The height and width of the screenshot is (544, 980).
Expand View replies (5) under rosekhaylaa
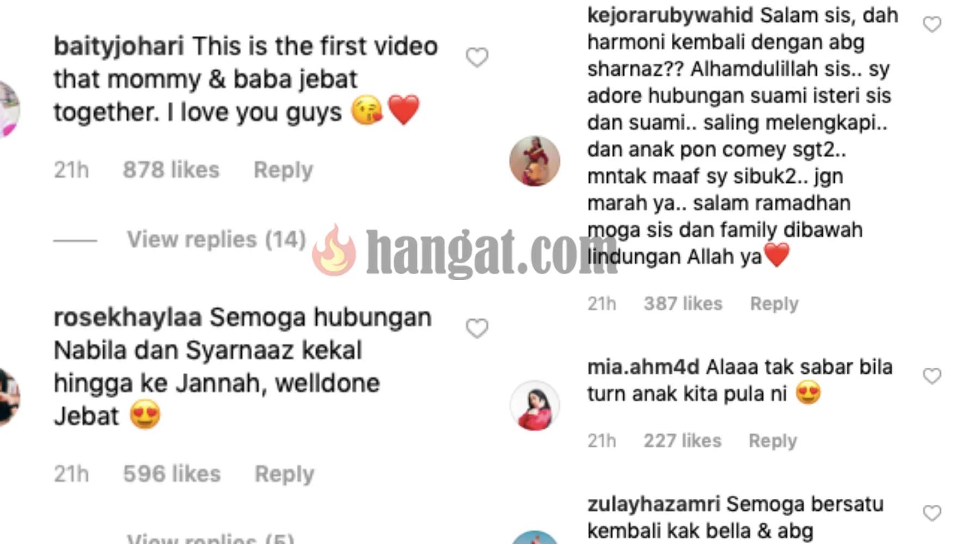(x=211, y=539)
